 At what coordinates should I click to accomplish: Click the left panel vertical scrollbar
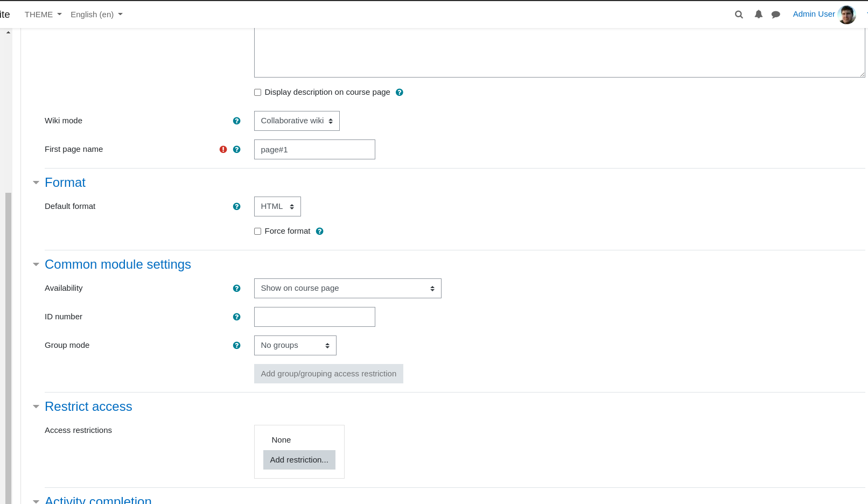pyautogui.click(x=8, y=348)
